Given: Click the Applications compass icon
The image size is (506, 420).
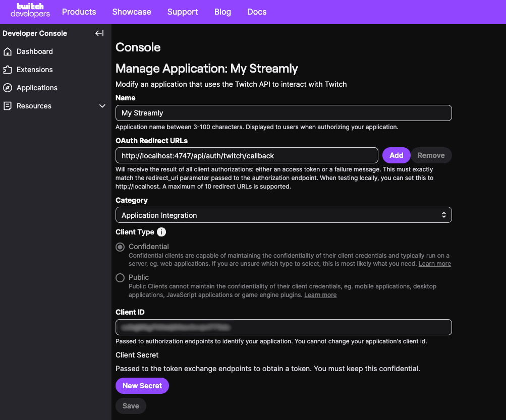Looking at the screenshot, I should coord(8,88).
